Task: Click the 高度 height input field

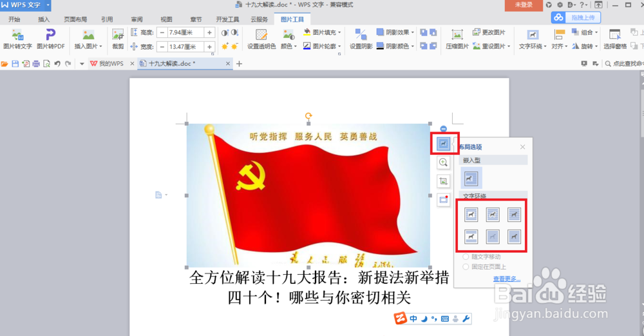Action: coord(185,32)
